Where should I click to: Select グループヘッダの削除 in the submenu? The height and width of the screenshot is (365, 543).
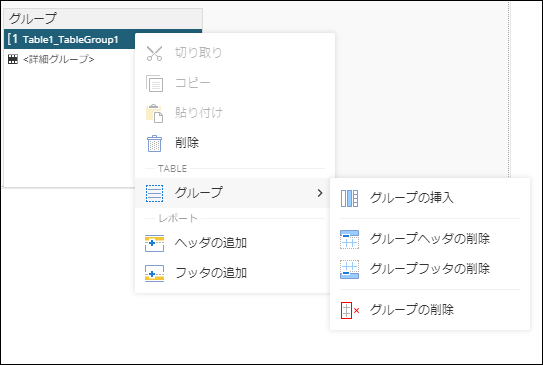(430, 239)
